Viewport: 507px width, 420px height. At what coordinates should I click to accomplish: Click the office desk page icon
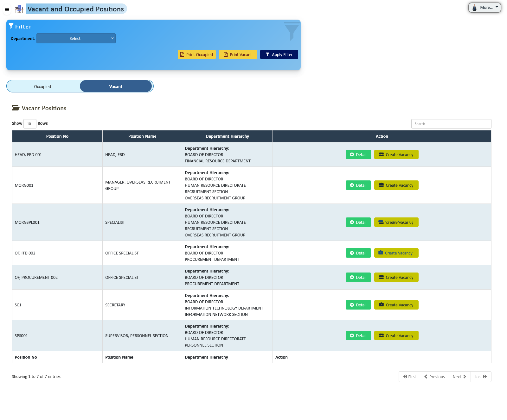coord(19,9)
